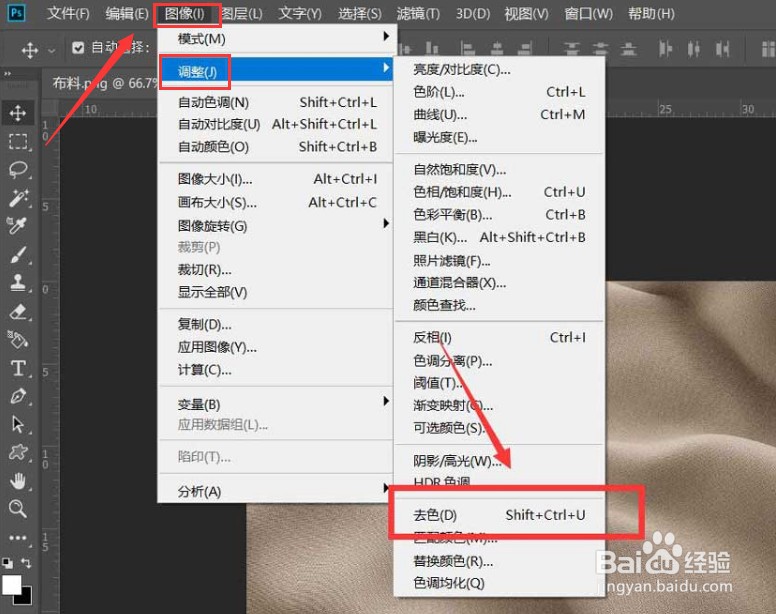Open the 窗口(W) menu
This screenshot has height=614, width=776.
pyautogui.click(x=588, y=14)
